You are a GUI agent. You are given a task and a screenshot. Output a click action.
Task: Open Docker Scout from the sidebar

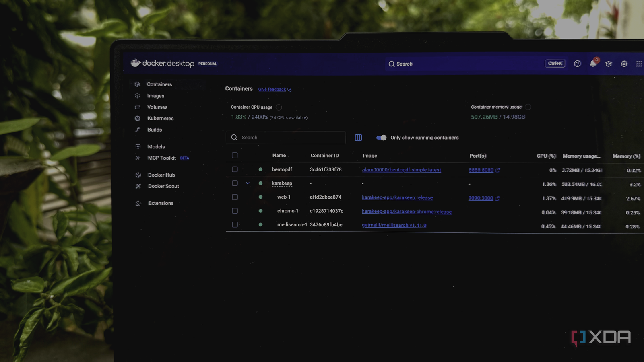pyautogui.click(x=163, y=186)
